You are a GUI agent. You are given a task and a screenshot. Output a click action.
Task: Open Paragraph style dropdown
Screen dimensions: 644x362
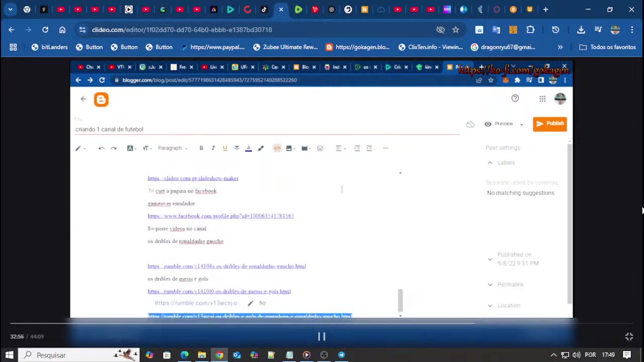point(173,148)
